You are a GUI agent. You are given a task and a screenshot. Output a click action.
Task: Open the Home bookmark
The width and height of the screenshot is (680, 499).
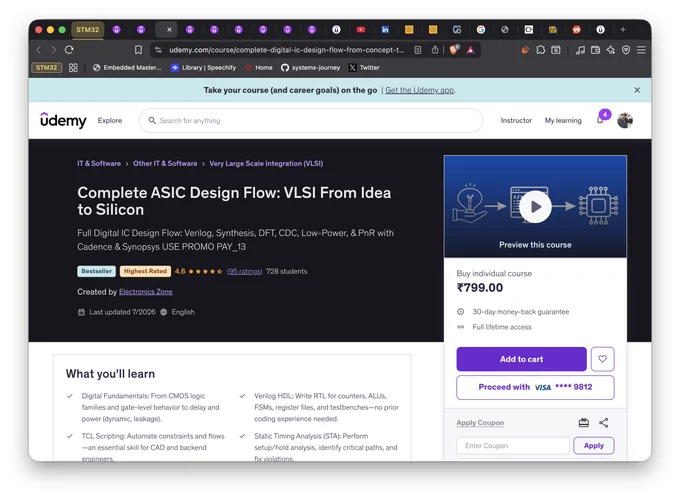click(x=258, y=68)
